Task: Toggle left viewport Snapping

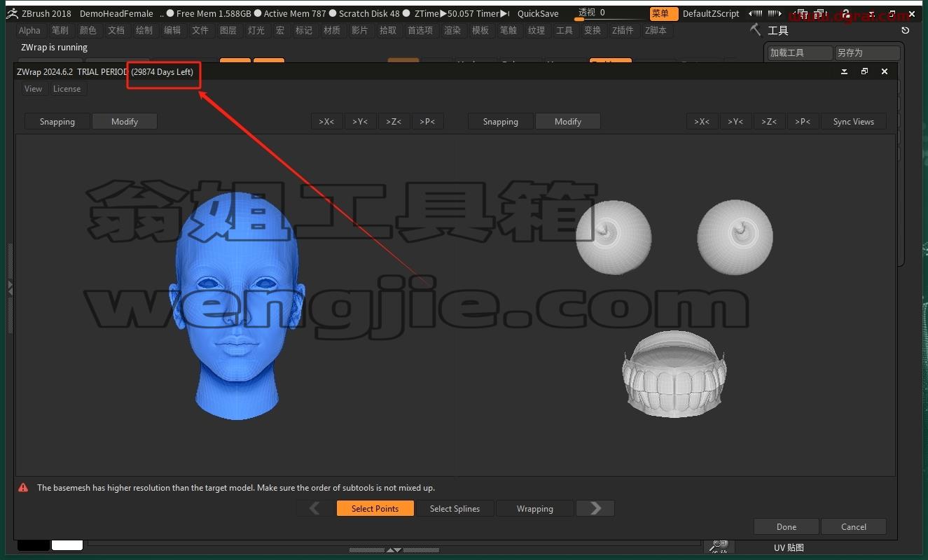Action: (57, 121)
